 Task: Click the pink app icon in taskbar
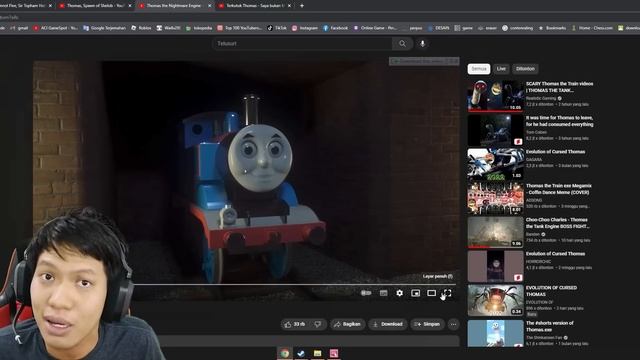point(334,353)
